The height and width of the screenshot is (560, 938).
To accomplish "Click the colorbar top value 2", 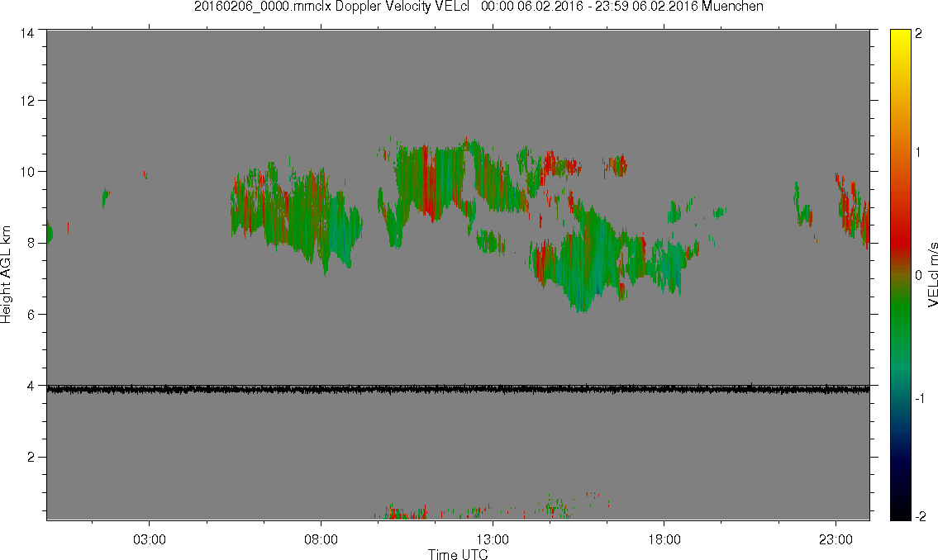I will pyautogui.click(x=919, y=34).
